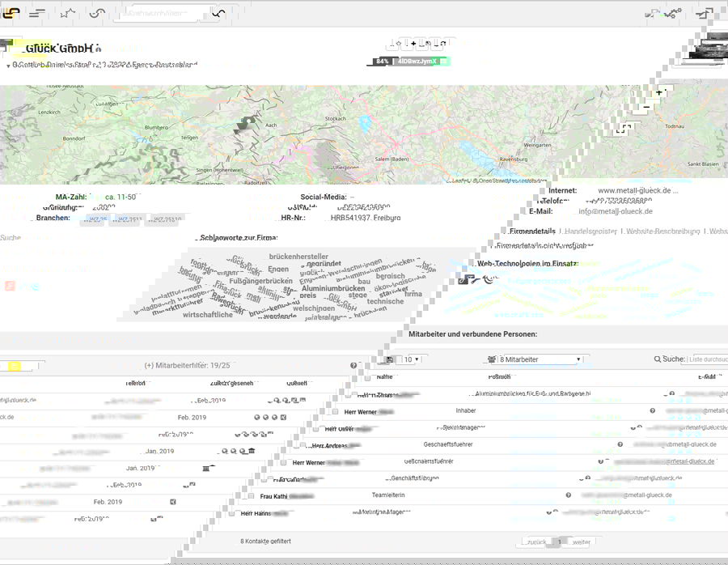The height and width of the screenshot is (565, 728).
Task: Click the app logo in the top toolbar
Action: (11, 13)
